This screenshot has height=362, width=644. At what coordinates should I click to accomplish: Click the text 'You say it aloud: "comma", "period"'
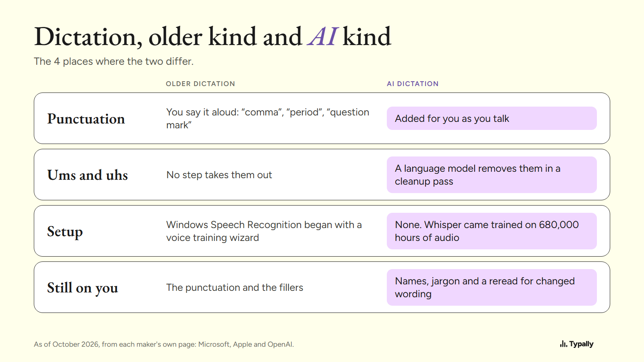[245, 112]
